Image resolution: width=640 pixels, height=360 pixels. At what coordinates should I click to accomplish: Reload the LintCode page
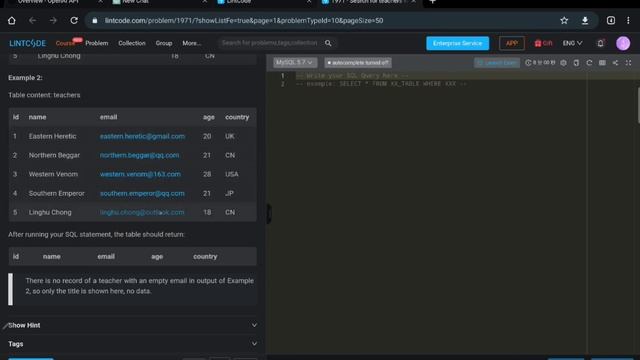(74, 20)
